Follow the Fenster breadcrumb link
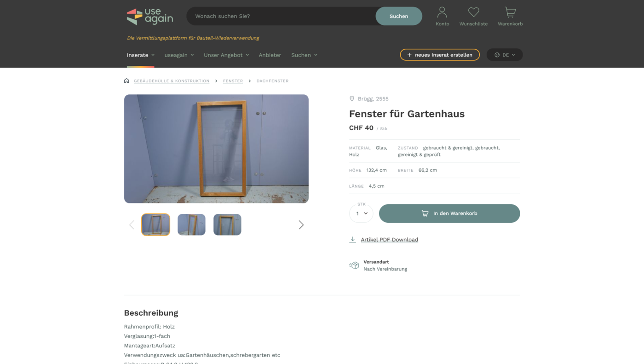The height and width of the screenshot is (364, 644). click(233, 81)
